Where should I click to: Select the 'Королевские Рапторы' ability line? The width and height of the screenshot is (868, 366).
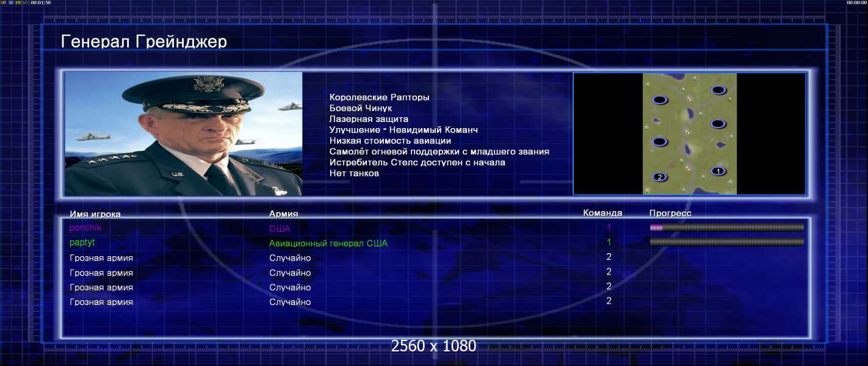(x=379, y=97)
